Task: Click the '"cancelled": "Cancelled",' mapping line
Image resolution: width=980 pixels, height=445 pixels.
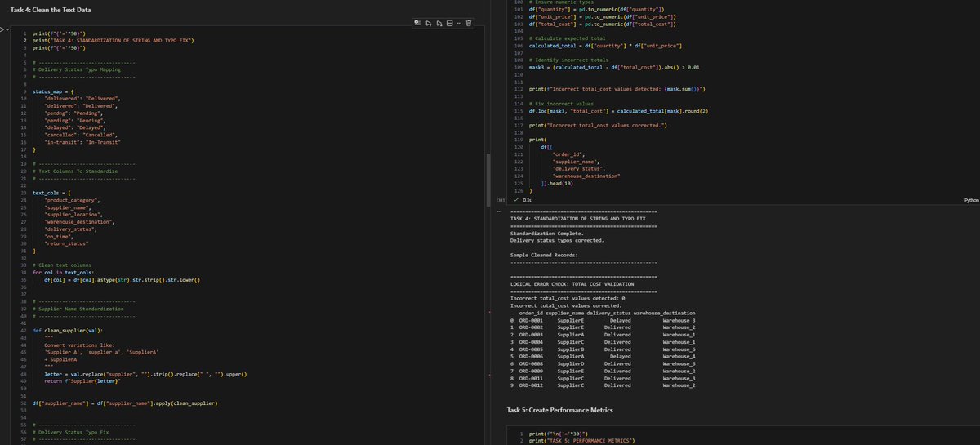Action: pyautogui.click(x=81, y=135)
